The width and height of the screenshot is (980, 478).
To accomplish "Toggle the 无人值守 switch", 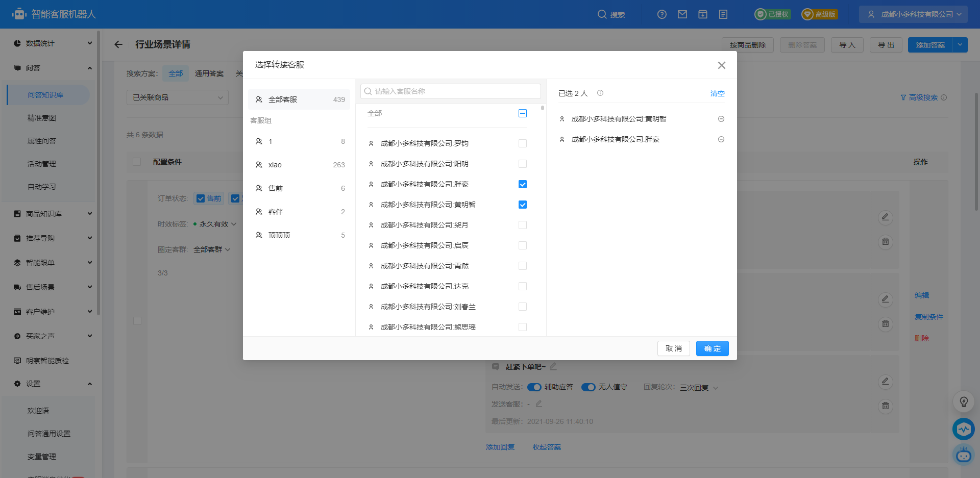I will [589, 387].
